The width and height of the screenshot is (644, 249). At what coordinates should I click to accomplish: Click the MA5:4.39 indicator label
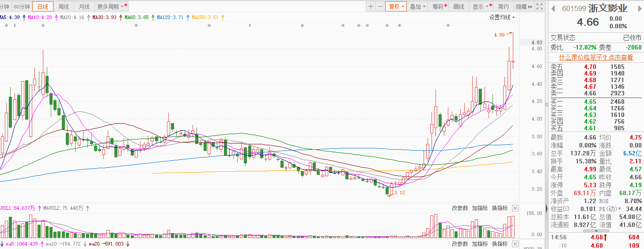click(x=10, y=17)
